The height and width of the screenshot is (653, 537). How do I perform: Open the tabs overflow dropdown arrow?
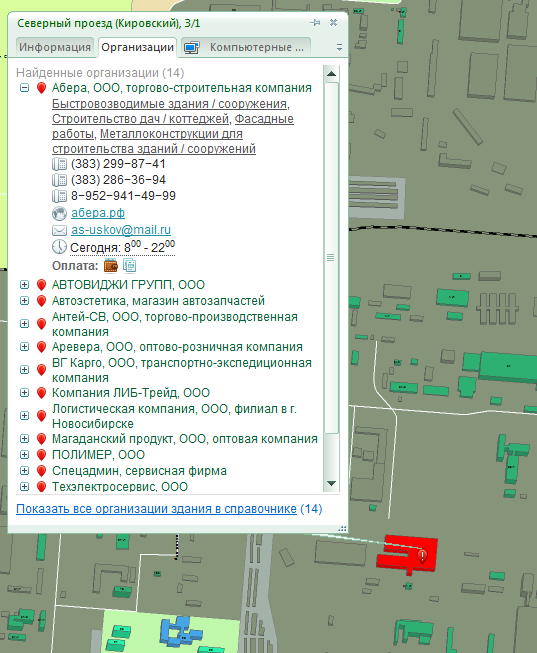[340, 47]
